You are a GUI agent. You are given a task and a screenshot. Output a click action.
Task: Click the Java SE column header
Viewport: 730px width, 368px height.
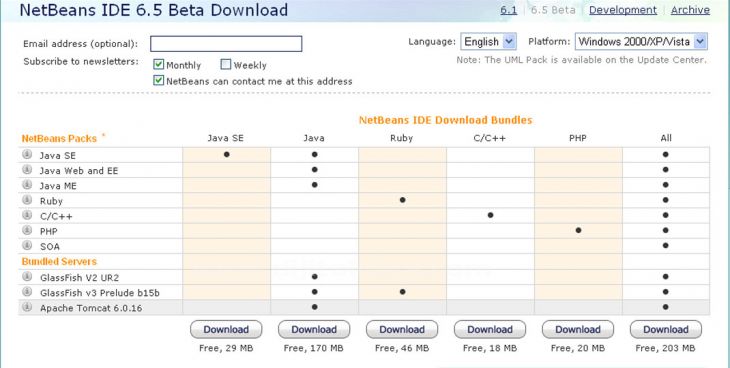point(226,138)
